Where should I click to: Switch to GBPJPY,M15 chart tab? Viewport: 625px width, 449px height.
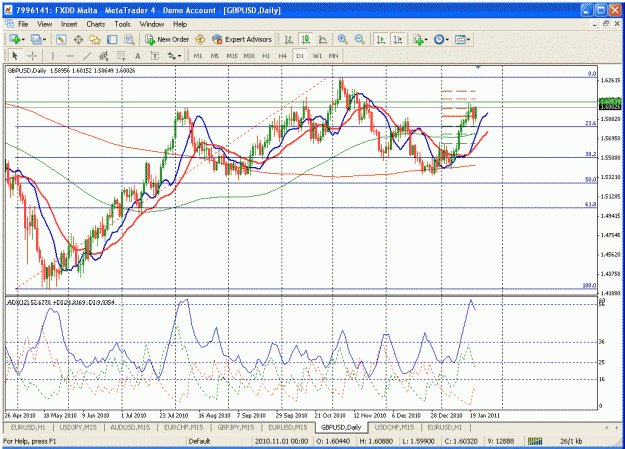pyautogui.click(x=236, y=427)
